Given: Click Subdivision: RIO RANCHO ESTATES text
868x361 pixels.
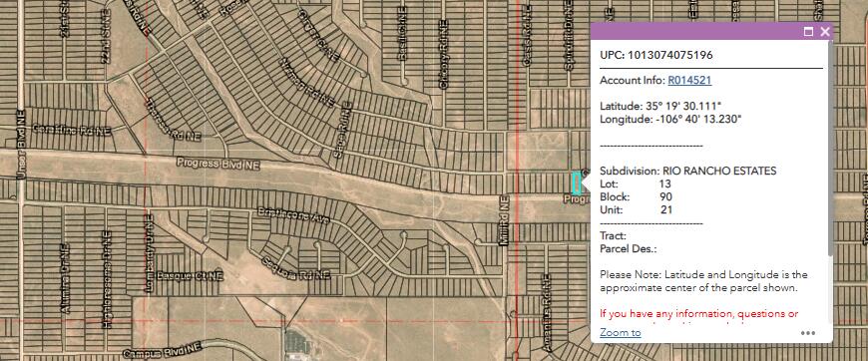Looking at the screenshot, I should click(x=688, y=171).
